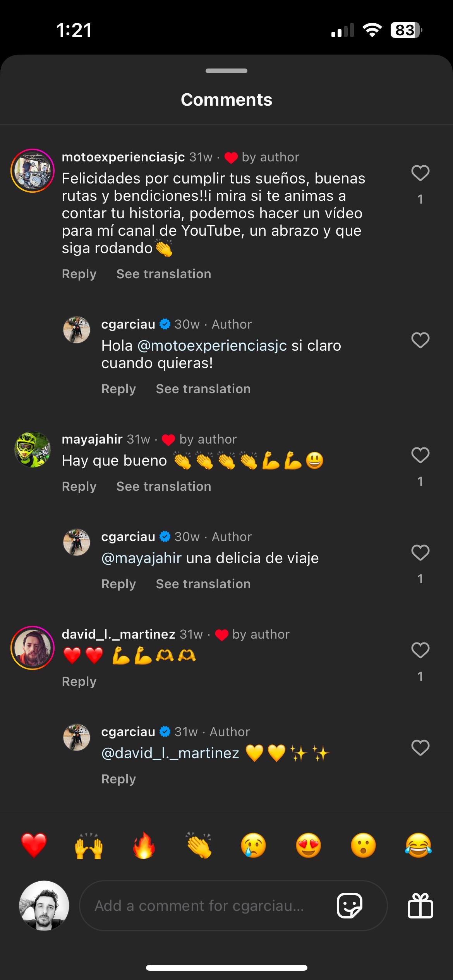This screenshot has width=453, height=980.
Task: Tap the crying-laughing emoji reaction
Action: [418, 845]
